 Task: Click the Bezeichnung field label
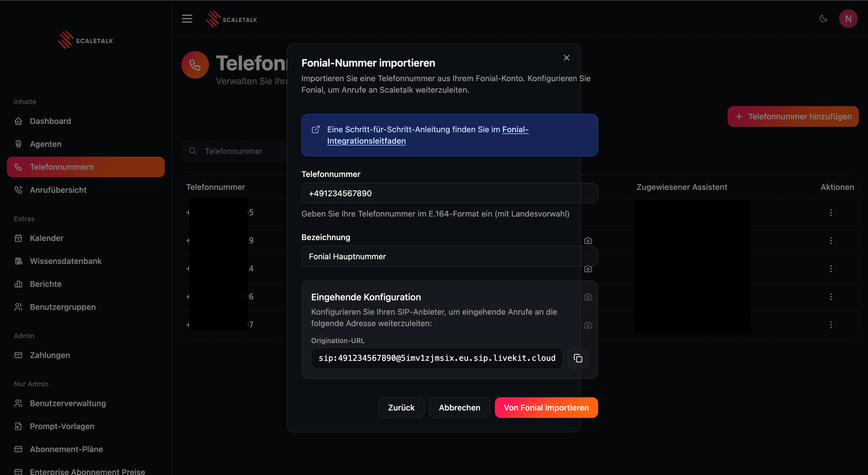tap(326, 237)
